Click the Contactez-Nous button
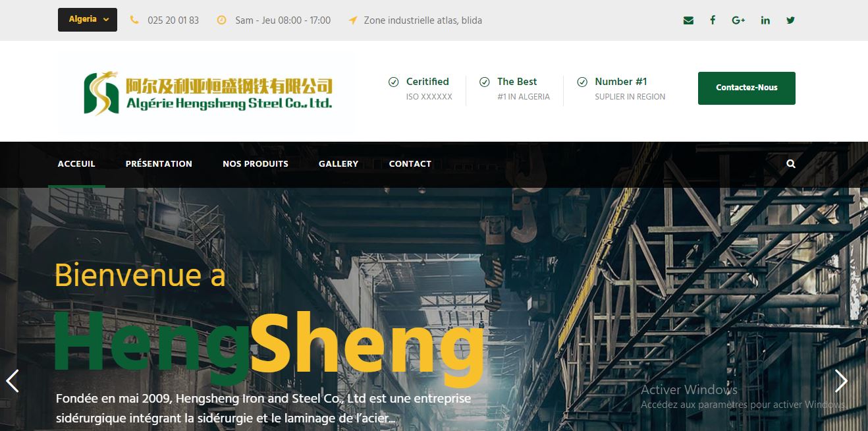This screenshot has width=868, height=431. [747, 88]
